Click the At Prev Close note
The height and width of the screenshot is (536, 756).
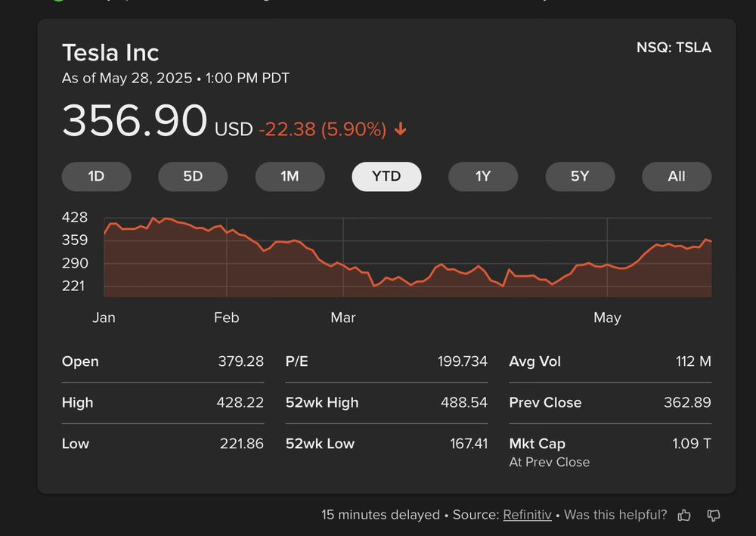pos(549,462)
